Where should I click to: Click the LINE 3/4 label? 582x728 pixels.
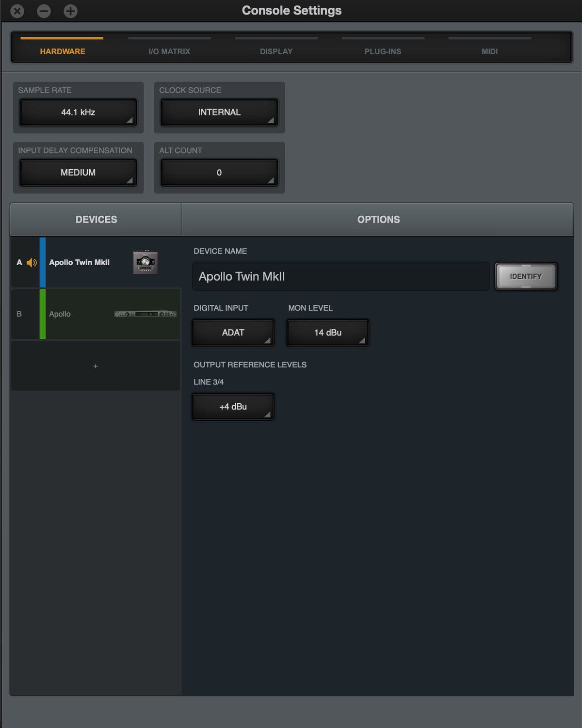pos(209,382)
